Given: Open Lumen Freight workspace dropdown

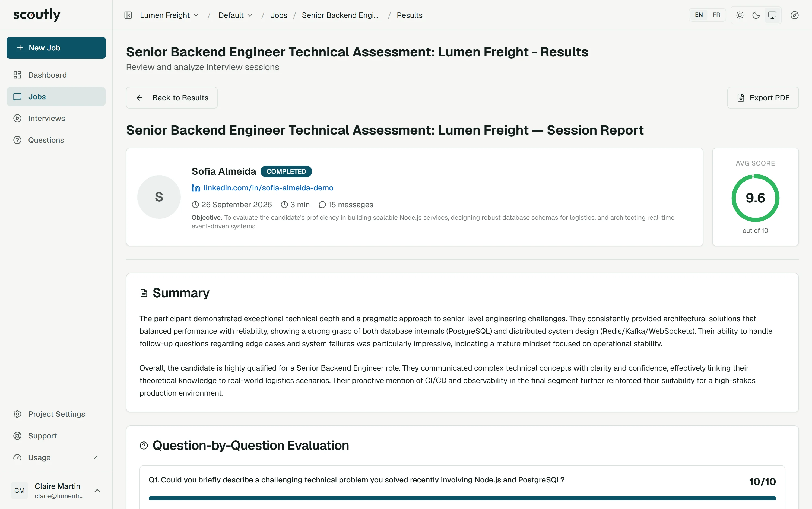Looking at the screenshot, I should (169, 15).
